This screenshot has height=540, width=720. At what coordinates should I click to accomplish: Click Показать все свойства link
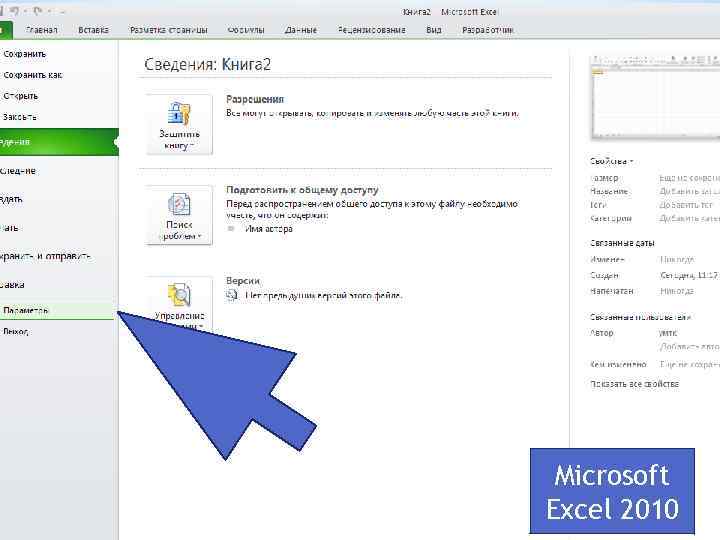pos(634,384)
